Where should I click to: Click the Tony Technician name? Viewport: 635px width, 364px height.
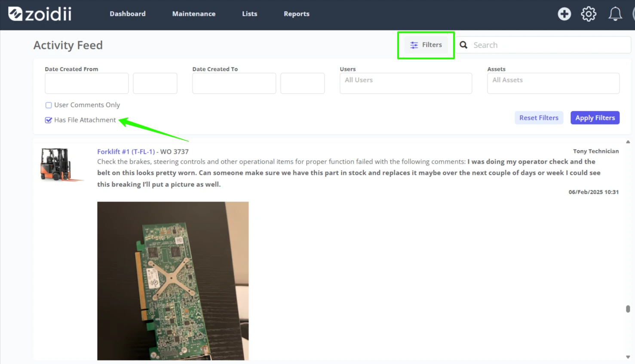(x=596, y=151)
